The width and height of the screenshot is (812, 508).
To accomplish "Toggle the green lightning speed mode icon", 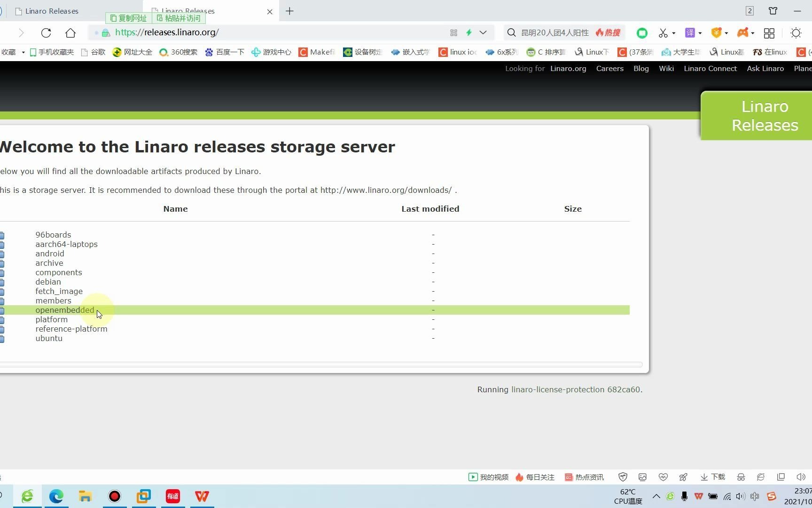I will (468, 32).
